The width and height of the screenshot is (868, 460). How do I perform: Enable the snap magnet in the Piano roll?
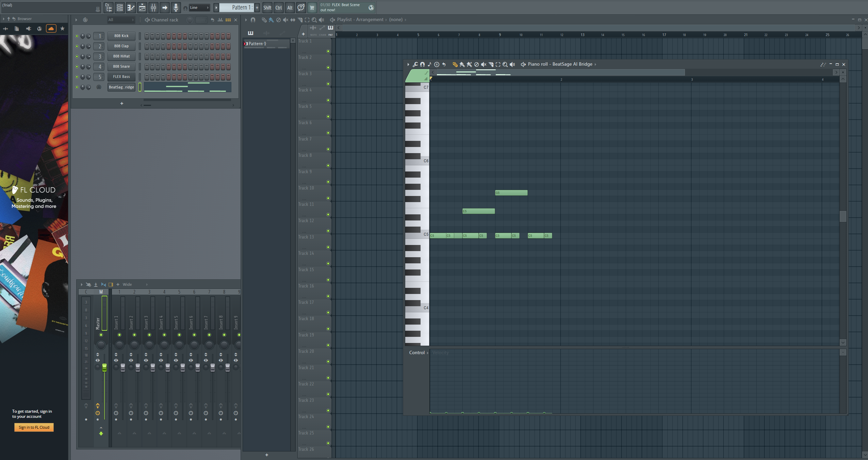tap(423, 64)
